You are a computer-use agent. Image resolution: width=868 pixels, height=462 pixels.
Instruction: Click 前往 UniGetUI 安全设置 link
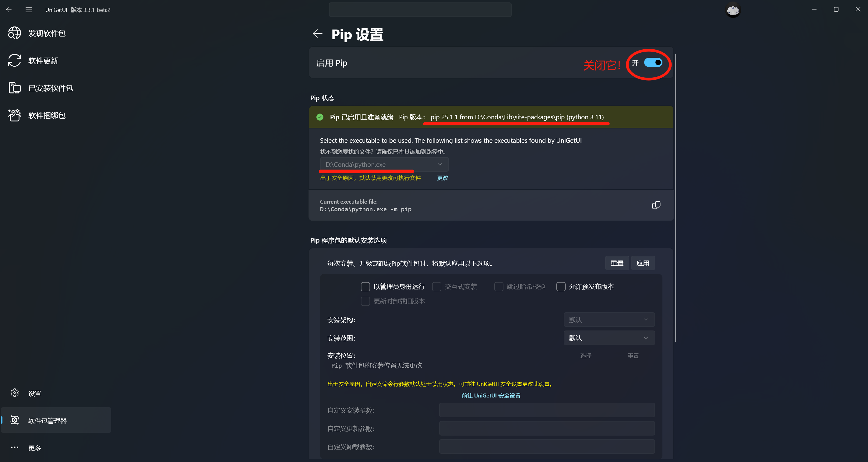491,395
